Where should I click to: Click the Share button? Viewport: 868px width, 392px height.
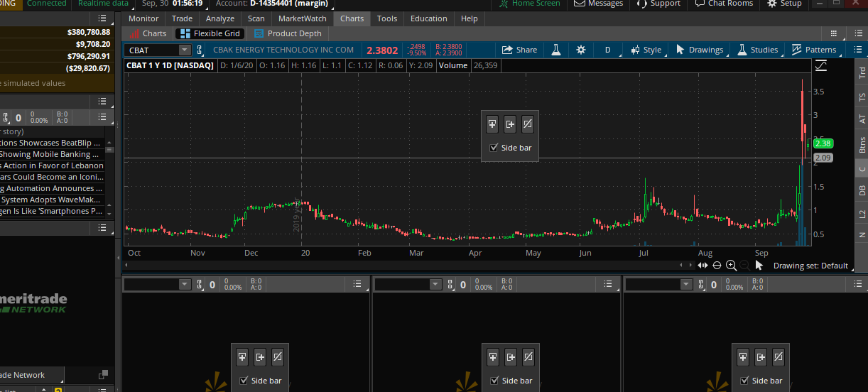click(519, 50)
